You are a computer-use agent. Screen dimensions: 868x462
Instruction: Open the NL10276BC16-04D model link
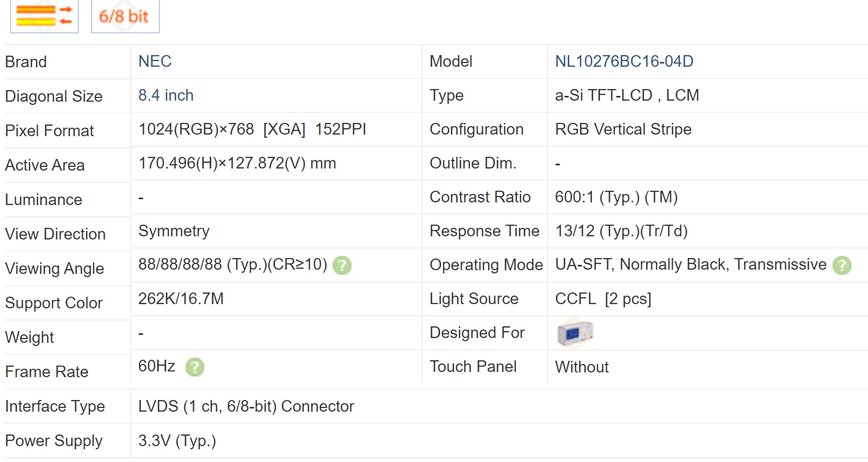point(624,61)
